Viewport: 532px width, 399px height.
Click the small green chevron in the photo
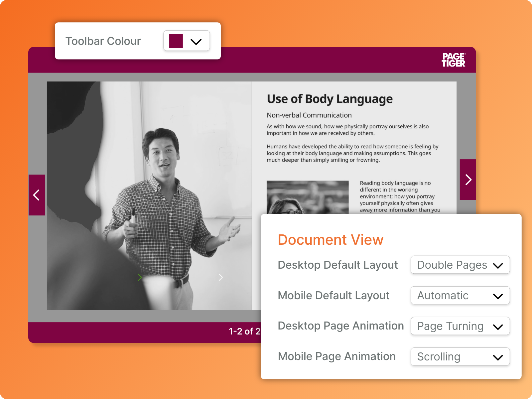tap(140, 277)
